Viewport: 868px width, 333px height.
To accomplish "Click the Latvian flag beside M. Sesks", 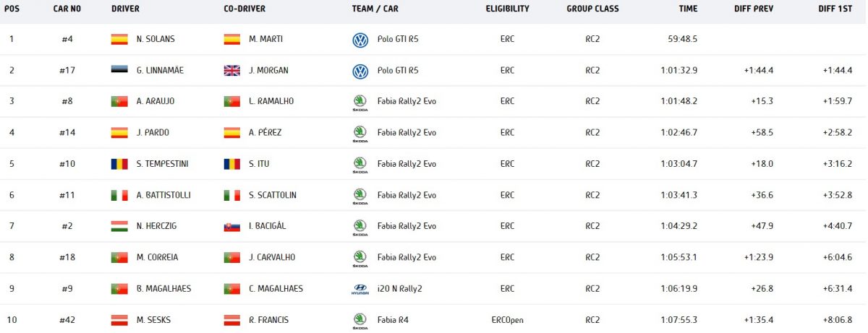I will click(x=119, y=319).
